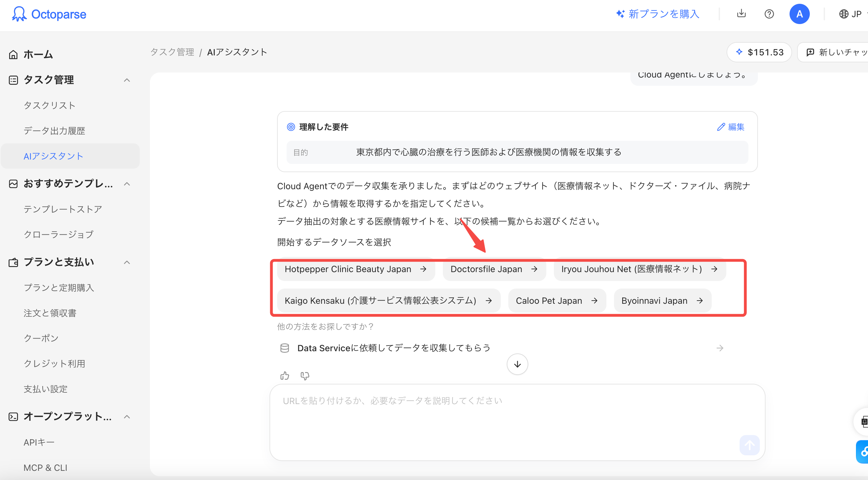Collapse the タスク管理 section chevron
Viewport: 868px width, 480px height.
click(x=127, y=80)
